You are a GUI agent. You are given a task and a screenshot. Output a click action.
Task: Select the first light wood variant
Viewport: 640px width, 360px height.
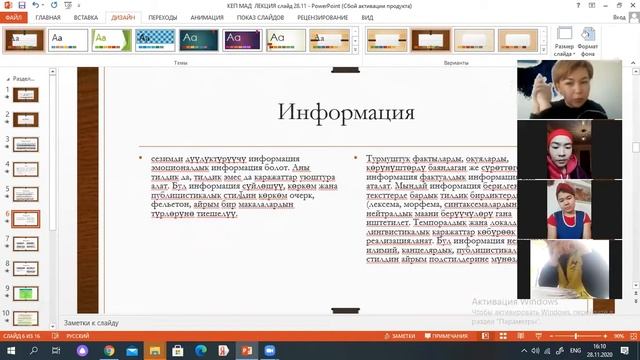[387, 40]
